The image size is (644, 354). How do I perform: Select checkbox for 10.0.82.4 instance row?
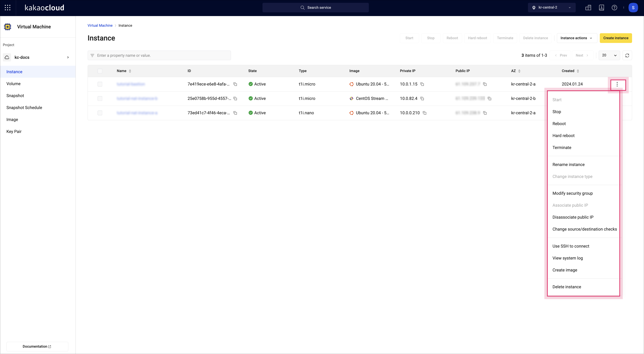(100, 99)
